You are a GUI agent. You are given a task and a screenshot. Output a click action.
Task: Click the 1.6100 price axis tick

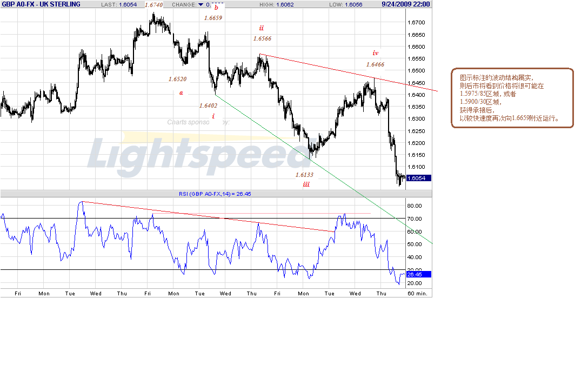tap(416, 167)
